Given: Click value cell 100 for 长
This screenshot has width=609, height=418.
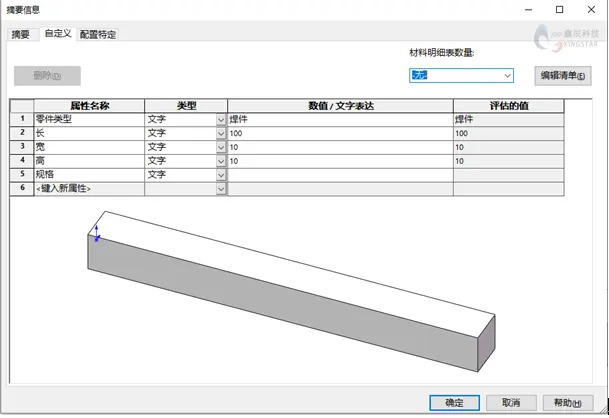Looking at the screenshot, I should point(340,133).
